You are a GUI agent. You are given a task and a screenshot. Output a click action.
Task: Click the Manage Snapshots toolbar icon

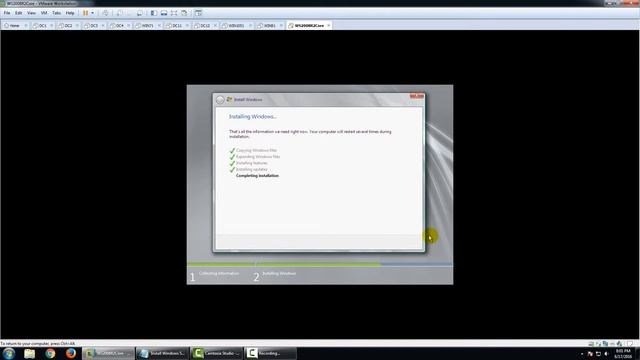[140, 13]
